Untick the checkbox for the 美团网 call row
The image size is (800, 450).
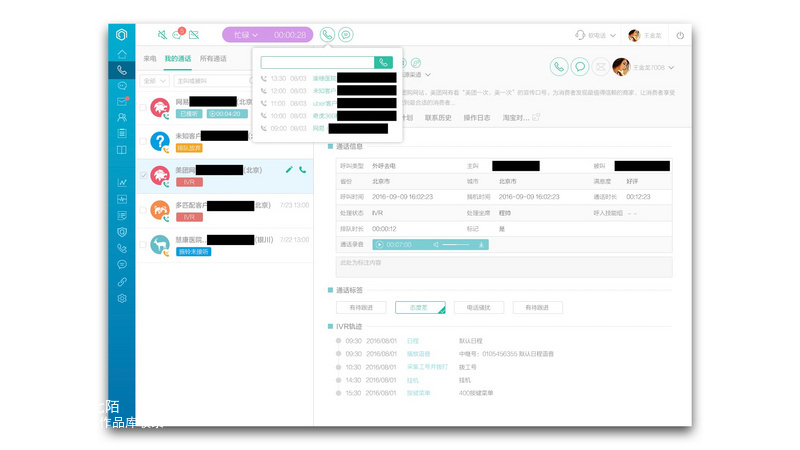click(143, 175)
